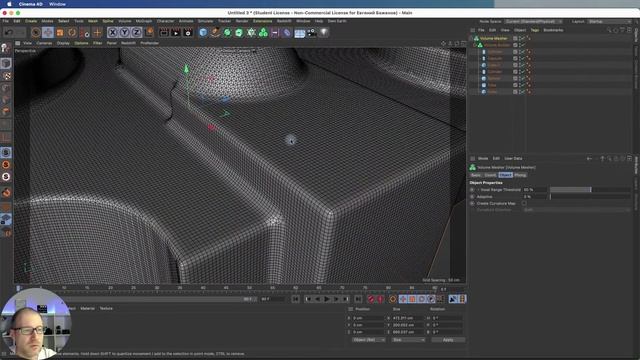Click the light icon in toolbar
Viewport: 640px width, 360px height.
point(324,32)
